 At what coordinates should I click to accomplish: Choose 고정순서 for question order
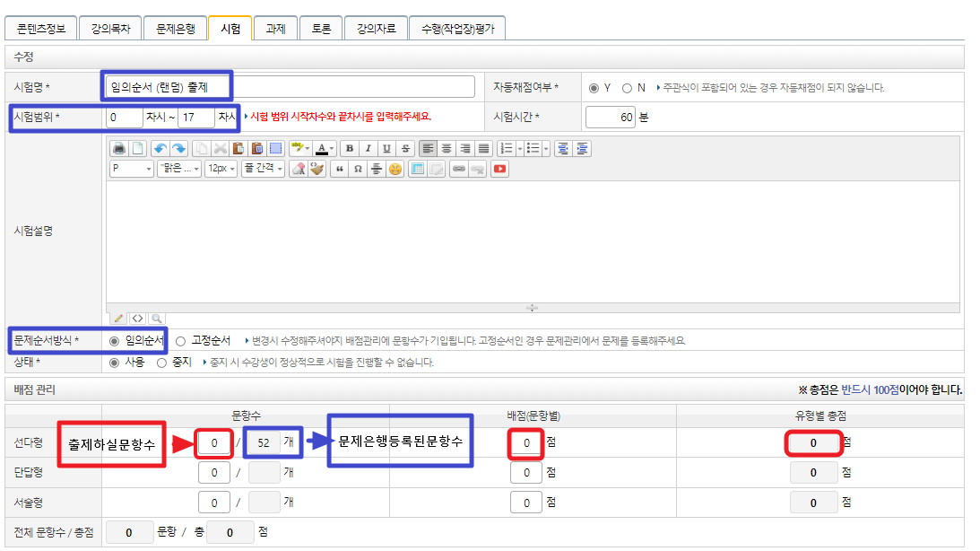(x=180, y=341)
